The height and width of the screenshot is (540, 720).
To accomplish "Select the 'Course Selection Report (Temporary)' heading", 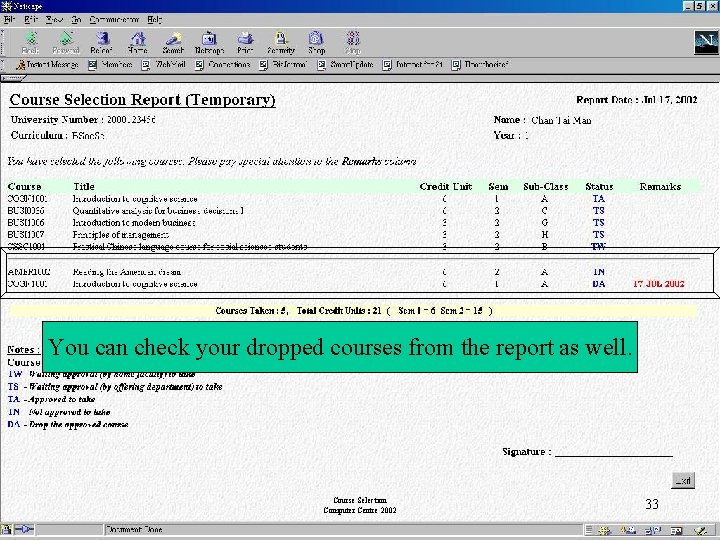I will (142, 100).
